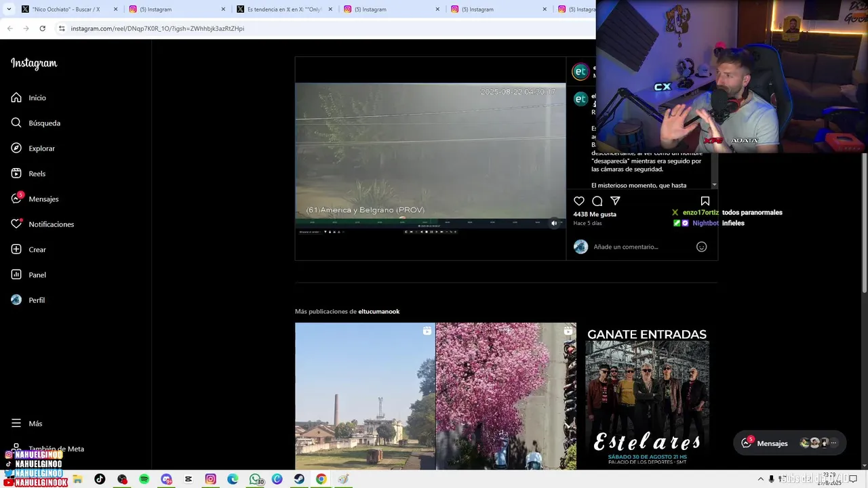Image resolution: width=868 pixels, height=488 pixels.
Task: Open the floating Mensajes chat button
Action: pyautogui.click(x=790, y=443)
